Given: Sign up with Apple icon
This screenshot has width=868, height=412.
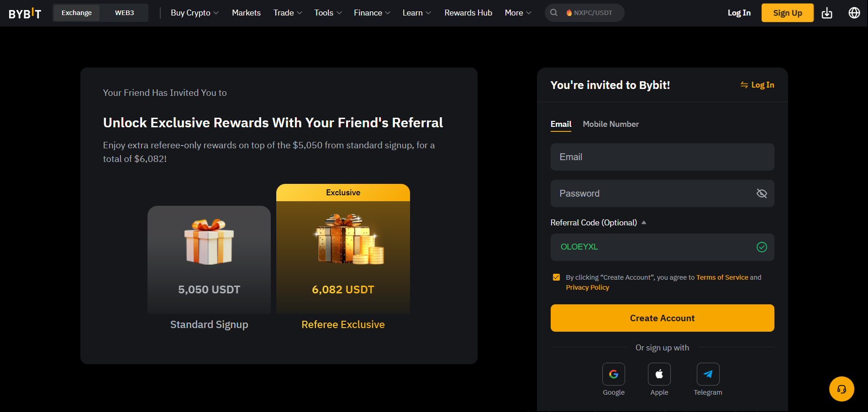Looking at the screenshot, I should (x=659, y=374).
